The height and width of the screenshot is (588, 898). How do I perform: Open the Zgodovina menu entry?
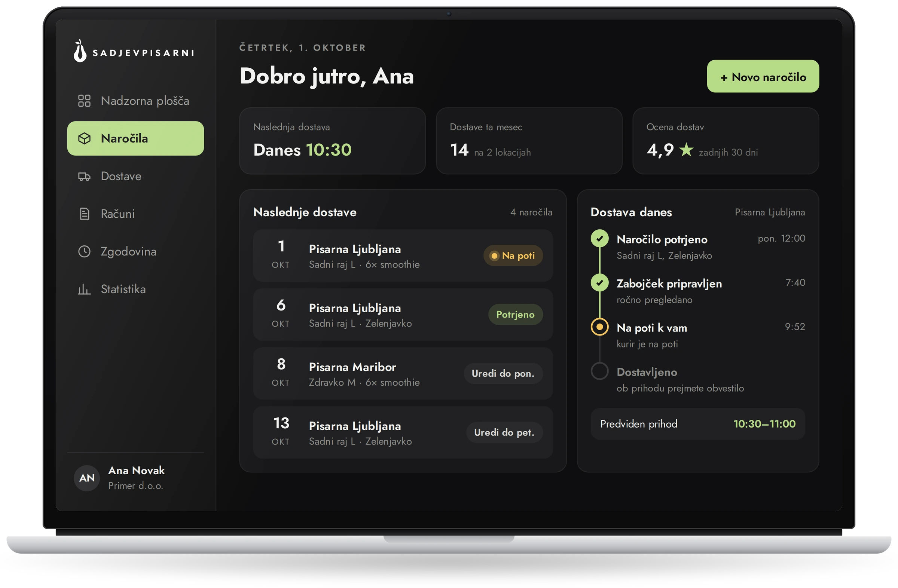135,252
